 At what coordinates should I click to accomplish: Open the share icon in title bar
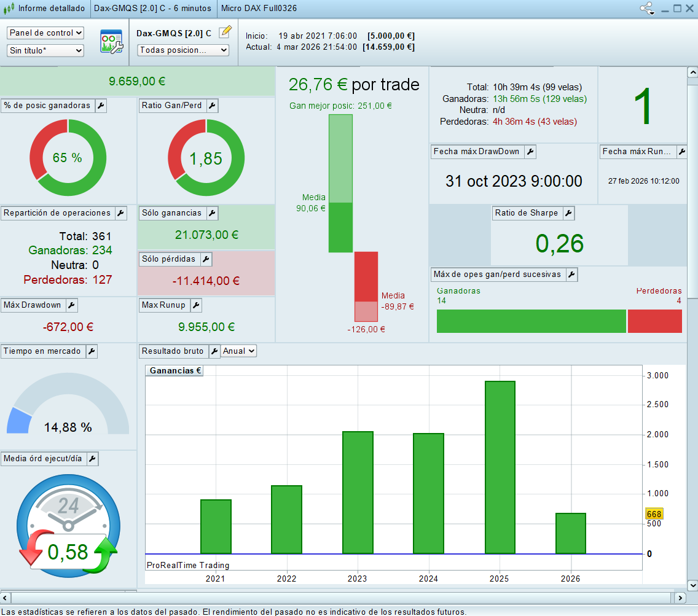pos(646,9)
